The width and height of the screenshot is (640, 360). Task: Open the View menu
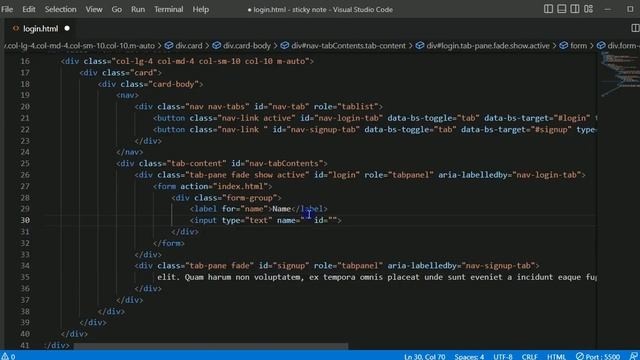[x=94, y=9]
